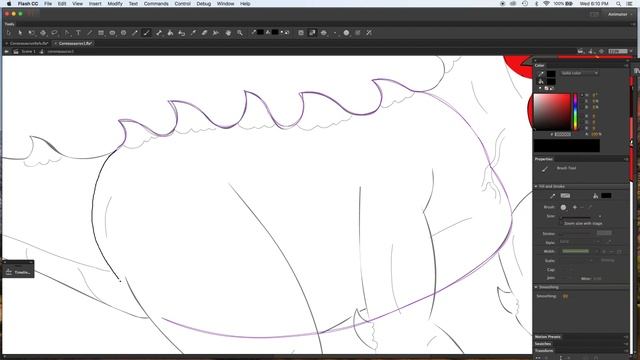This screenshot has height=360, width=640.
Task: Select the Rectangle tool
Action: [x=101, y=33]
